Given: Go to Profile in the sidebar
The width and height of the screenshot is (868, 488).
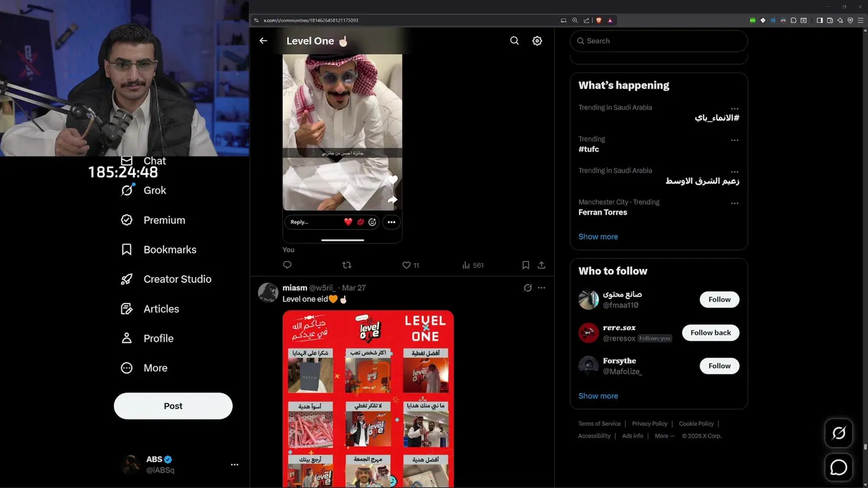Looking at the screenshot, I should coord(146,338).
